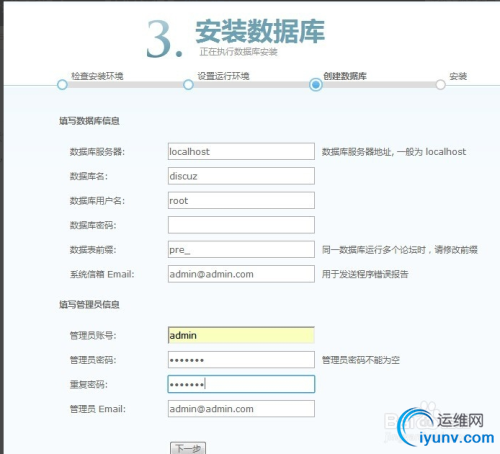Click the system Email field
This screenshot has height=454, width=500.
241,274
